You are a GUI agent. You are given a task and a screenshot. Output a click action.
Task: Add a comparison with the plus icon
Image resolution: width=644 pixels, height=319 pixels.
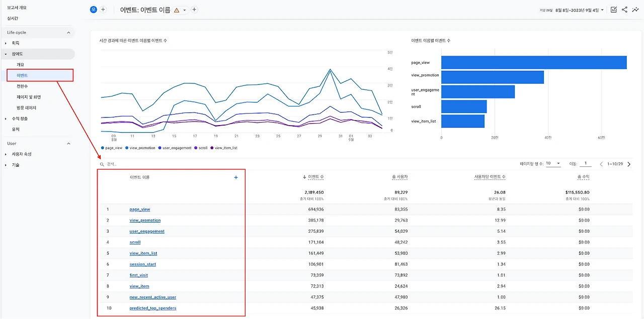click(103, 10)
